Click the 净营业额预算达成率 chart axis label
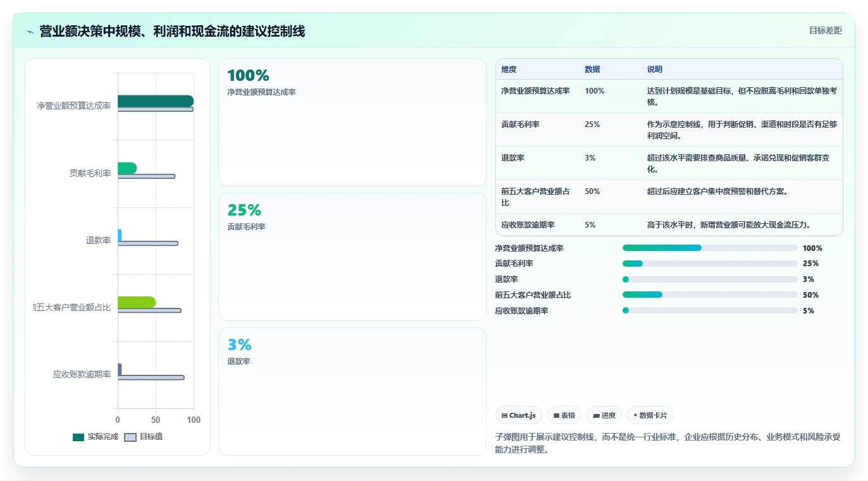The height and width of the screenshot is (481, 868). [x=73, y=106]
